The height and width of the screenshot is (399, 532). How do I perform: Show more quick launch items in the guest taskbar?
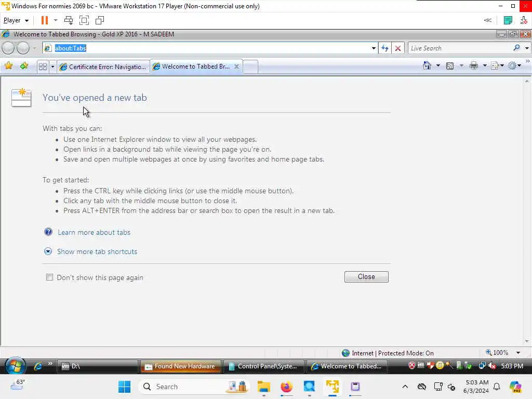coord(50,364)
